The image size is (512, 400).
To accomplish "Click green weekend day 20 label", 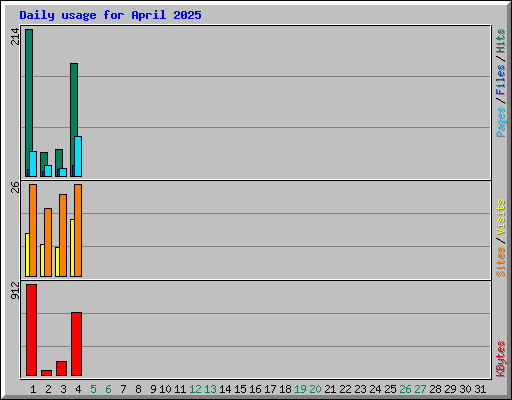I will click(315, 389).
